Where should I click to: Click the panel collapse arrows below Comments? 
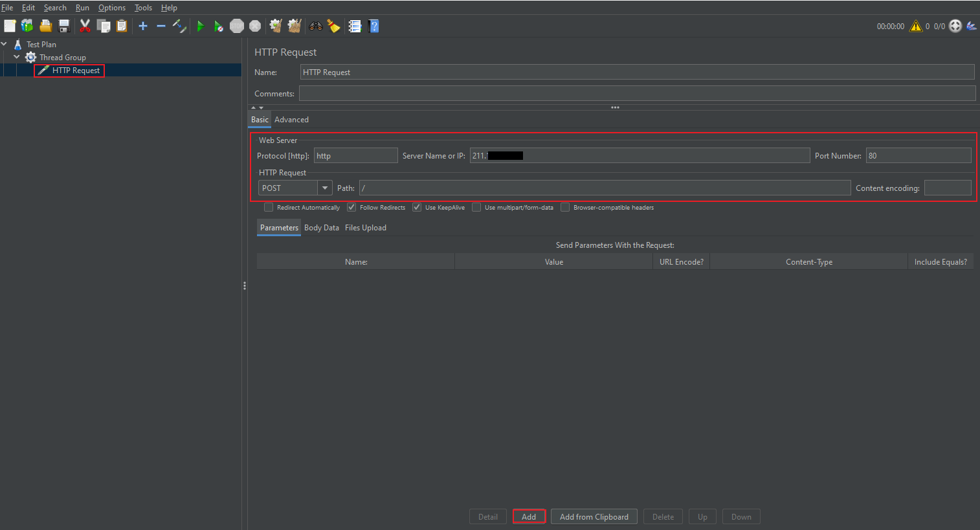(257, 107)
